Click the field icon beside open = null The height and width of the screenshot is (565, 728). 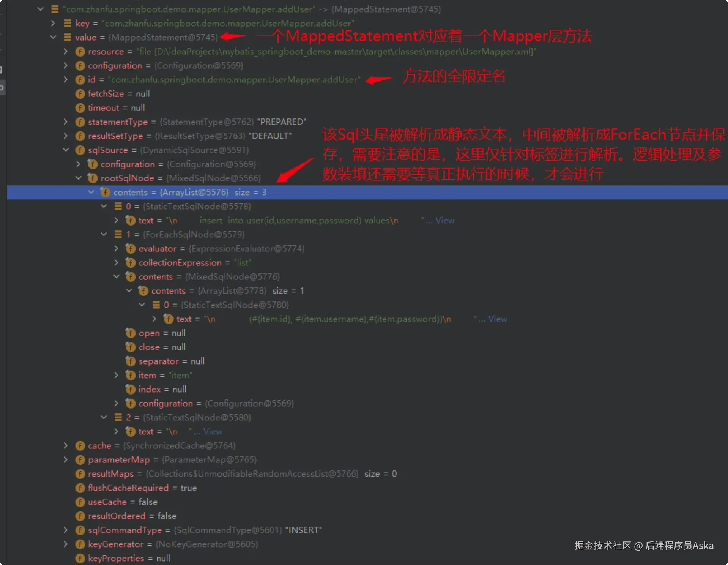pyautogui.click(x=131, y=333)
